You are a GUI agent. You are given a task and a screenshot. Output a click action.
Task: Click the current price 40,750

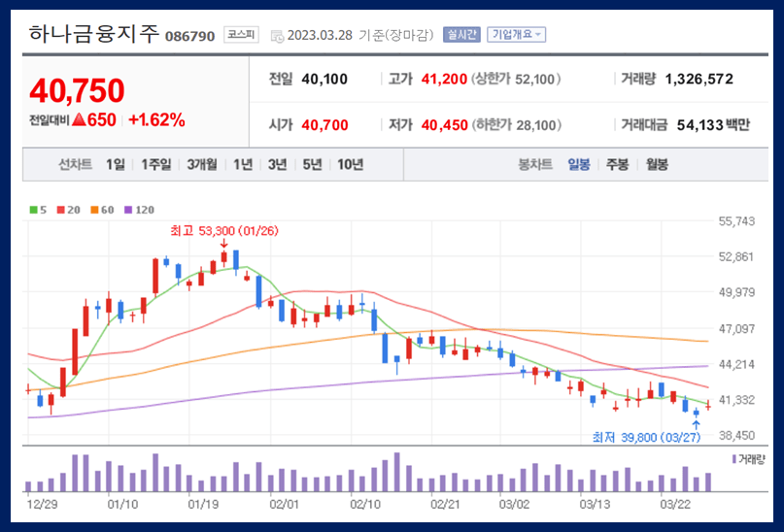pos(77,90)
